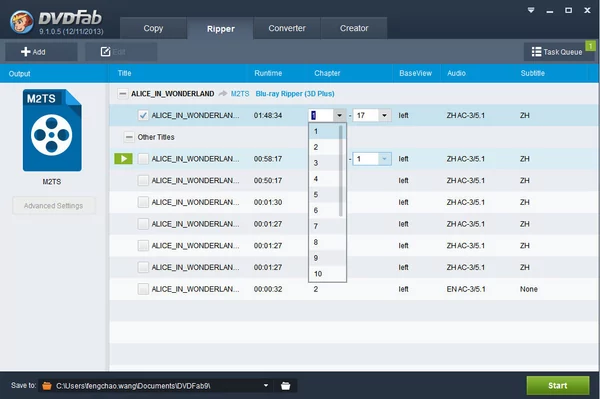Viewport: 600px width, 399px height.
Task: Click the Chapter column header
Action: 327,73
